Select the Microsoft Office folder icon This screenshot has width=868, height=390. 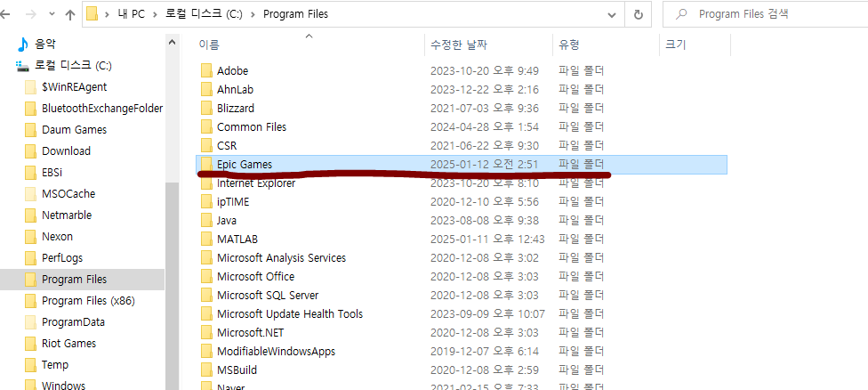(206, 276)
